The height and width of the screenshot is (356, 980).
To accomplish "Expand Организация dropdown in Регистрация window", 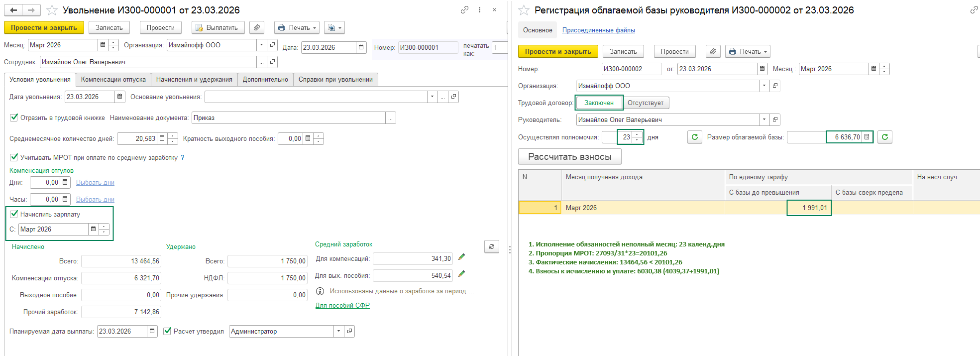I will click(764, 86).
